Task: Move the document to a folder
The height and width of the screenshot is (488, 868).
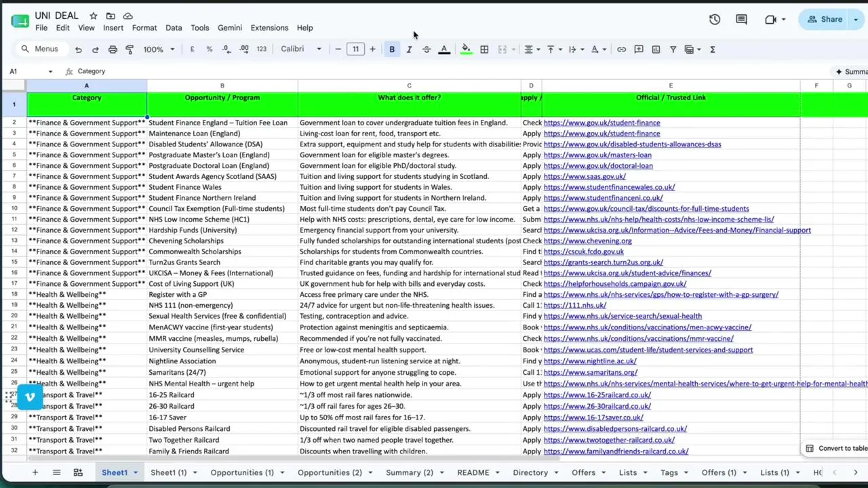Action: click(111, 16)
